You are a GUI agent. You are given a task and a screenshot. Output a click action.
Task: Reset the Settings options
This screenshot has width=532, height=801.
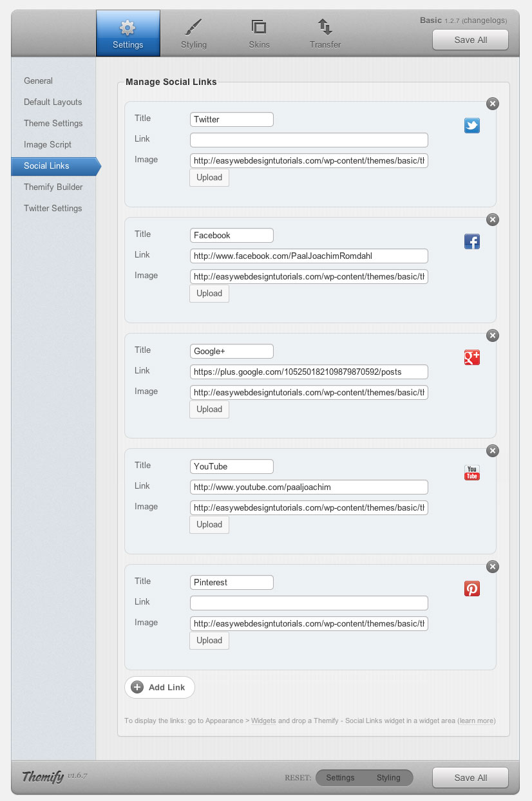coord(340,778)
